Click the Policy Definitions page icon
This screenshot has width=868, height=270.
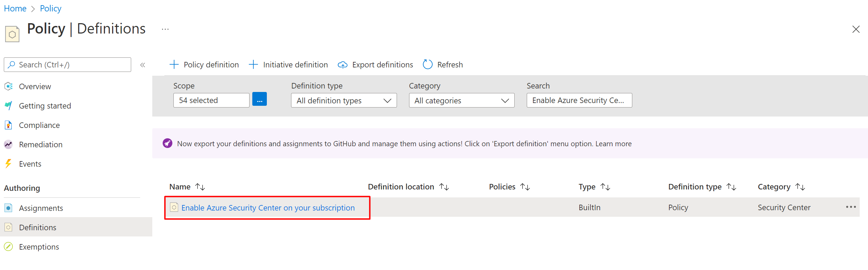(x=12, y=34)
